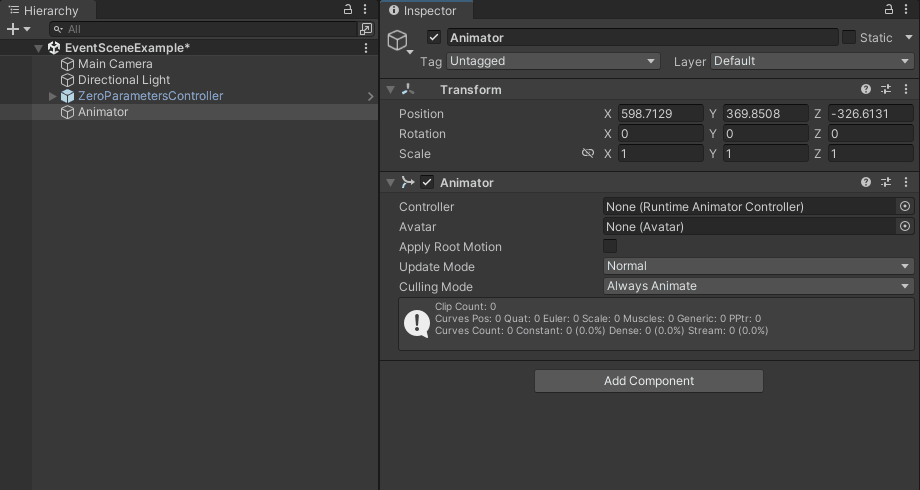920x490 pixels.
Task: Open the Layer dropdown
Action: click(812, 61)
